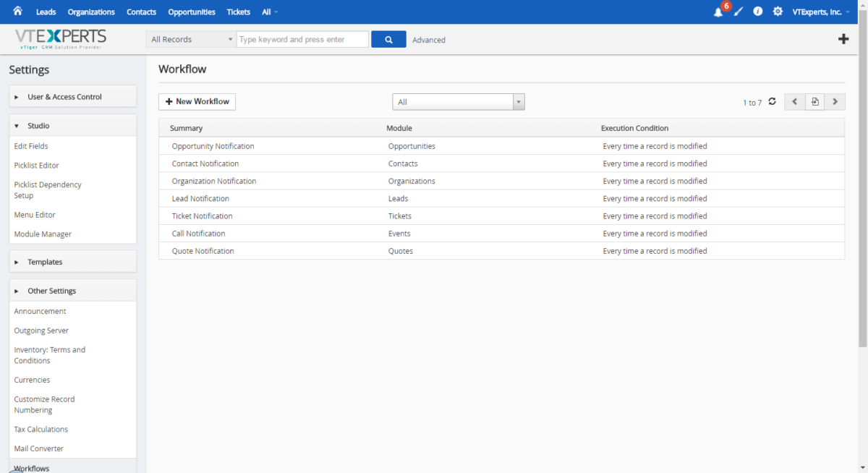The height and width of the screenshot is (473, 868).
Task: Click the New Workflow button
Action: click(197, 102)
